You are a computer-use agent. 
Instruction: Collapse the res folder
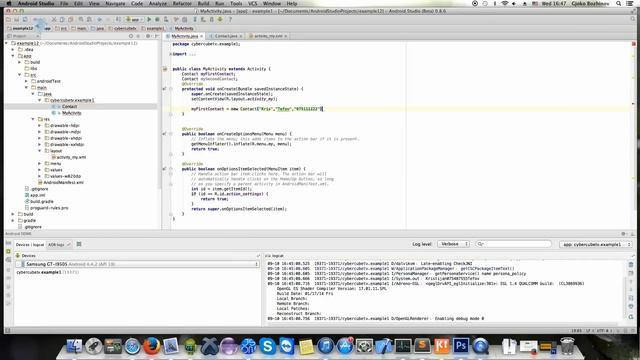click(x=33, y=119)
